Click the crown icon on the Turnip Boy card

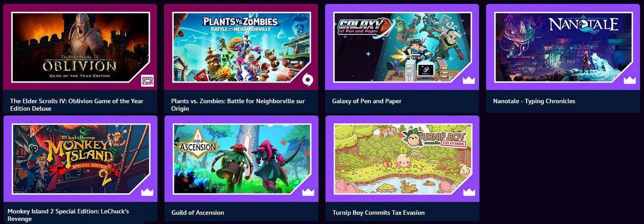tap(469, 192)
